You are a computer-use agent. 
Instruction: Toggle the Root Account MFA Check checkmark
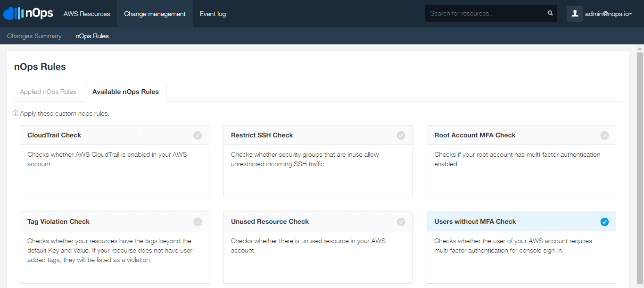coord(604,136)
